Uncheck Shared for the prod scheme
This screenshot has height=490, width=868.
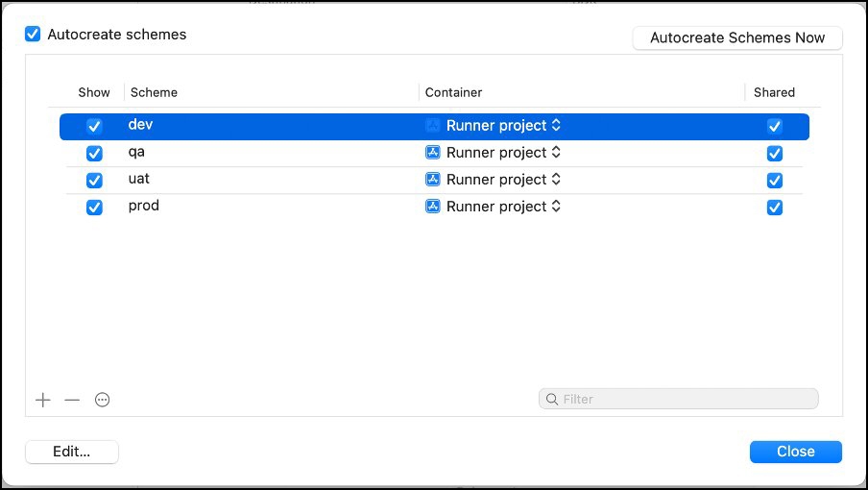click(x=775, y=208)
